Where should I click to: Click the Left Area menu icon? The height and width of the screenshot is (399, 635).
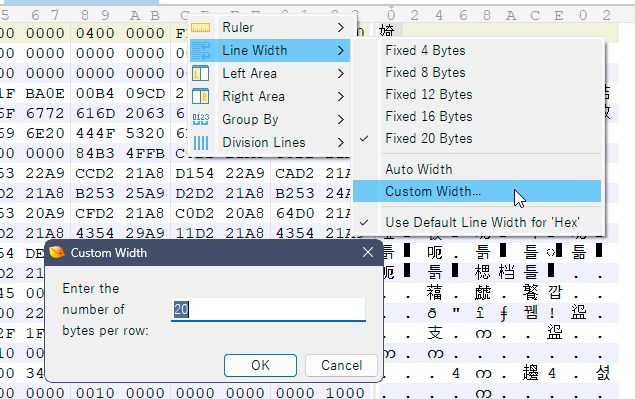(x=200, y=74)
